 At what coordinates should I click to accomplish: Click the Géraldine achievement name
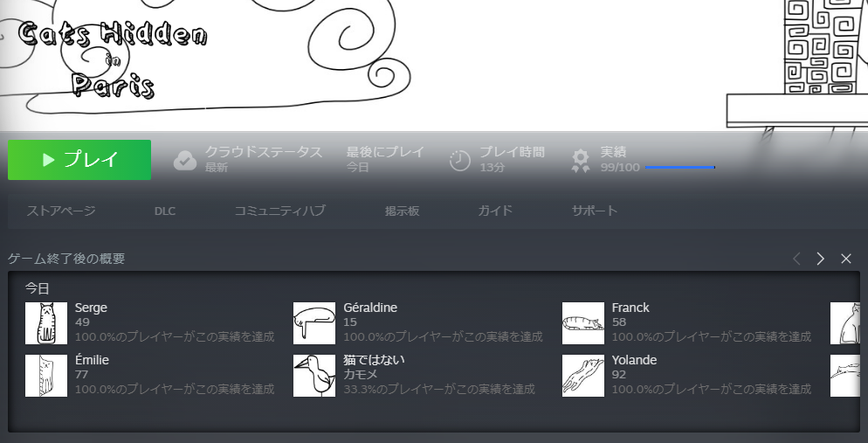pyautogui.click(x=370, y=308)
